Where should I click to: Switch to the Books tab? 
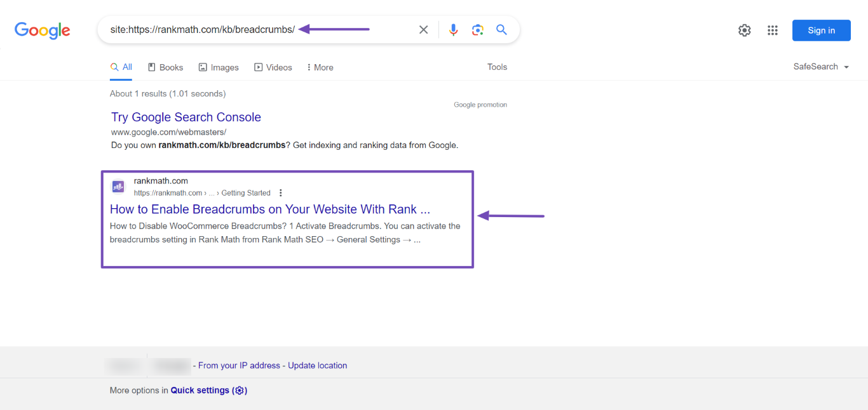(165, 67)
